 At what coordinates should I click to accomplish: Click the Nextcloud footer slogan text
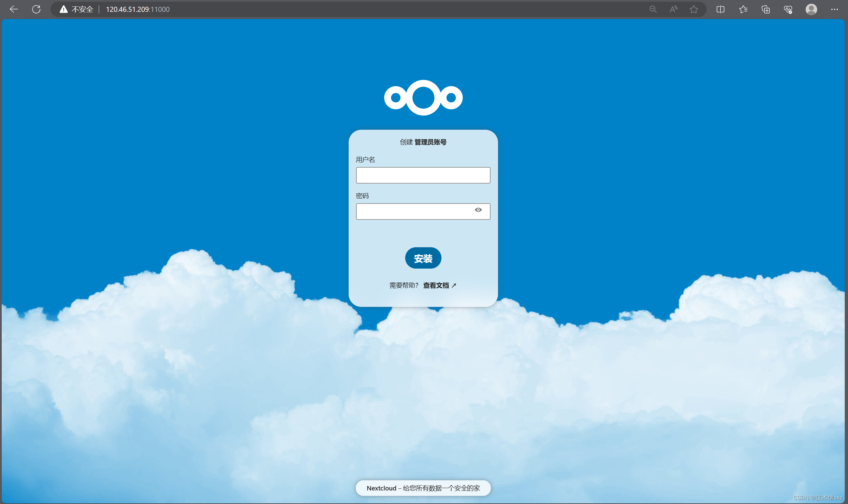423,488
